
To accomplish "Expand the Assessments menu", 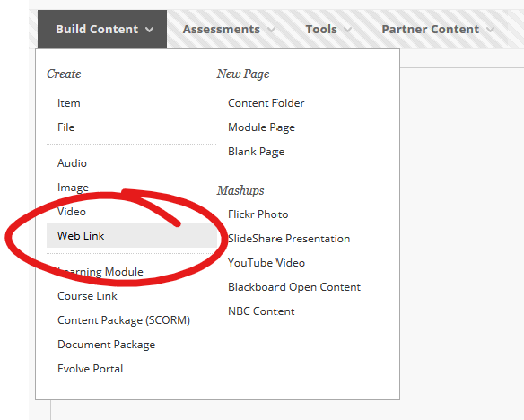I will [x=229, y=30].
